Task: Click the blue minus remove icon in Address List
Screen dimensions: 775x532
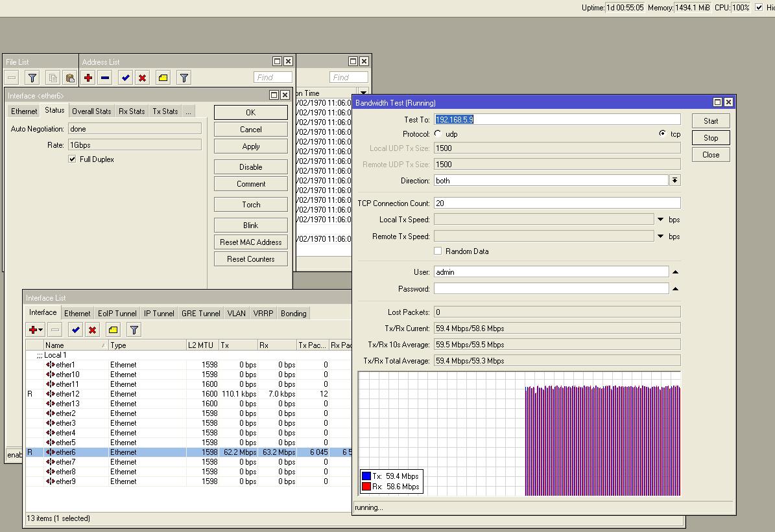Action: coord(105,78)
